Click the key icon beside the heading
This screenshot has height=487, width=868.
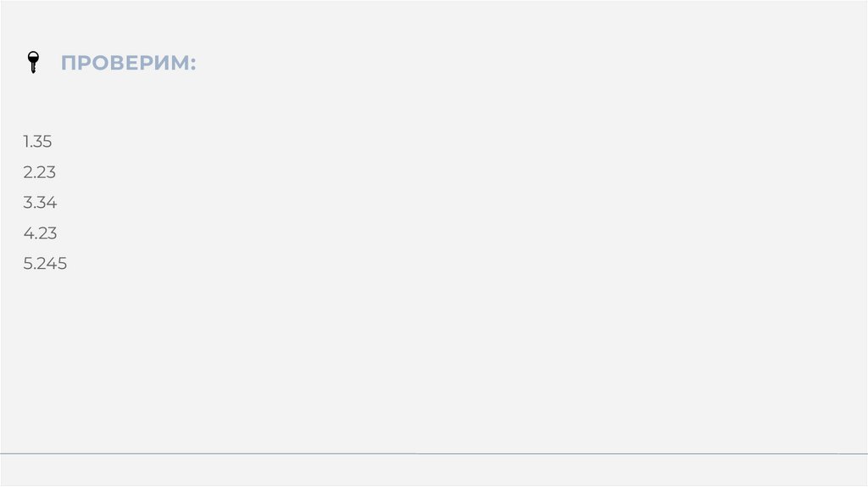click(x=33, y=63)
